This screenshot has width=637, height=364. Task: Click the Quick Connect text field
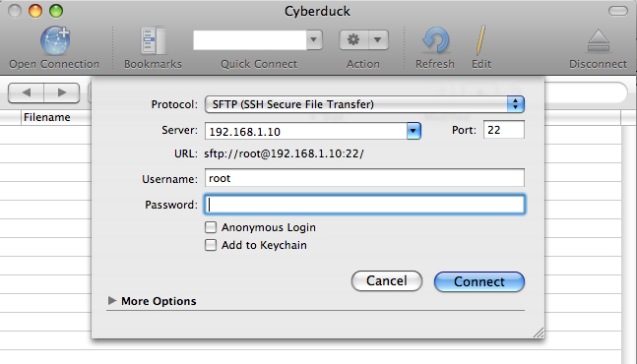coord(250,39)
